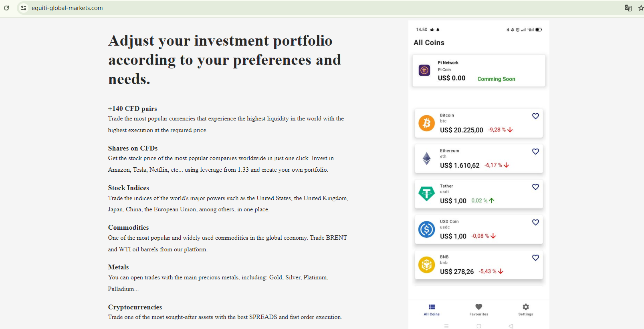Click the Ethereum diamond logo icon
Screen dimensions: 644x329
tap(427, 158)
